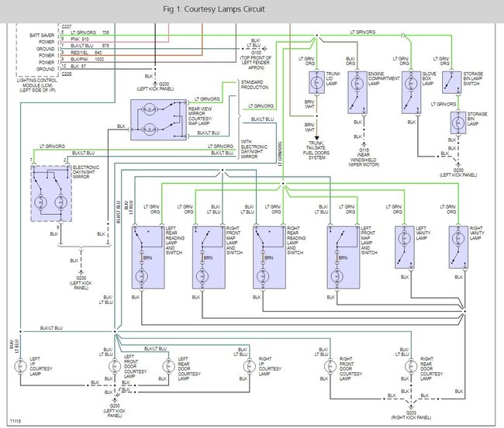Screen dimensions: 504x428
Task: Select the Right Front Map Lamp block
Action: pyautogui.click(x=205, y=257)
